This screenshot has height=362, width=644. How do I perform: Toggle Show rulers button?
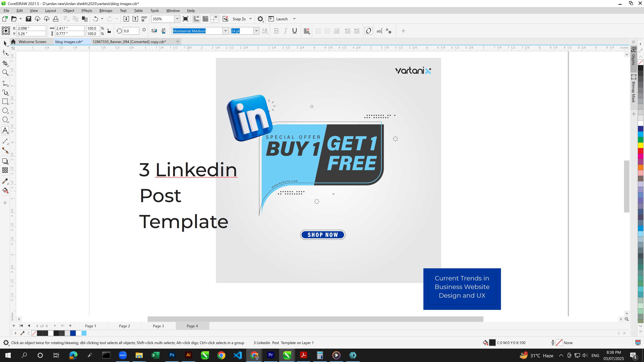(x=196, y=19)
